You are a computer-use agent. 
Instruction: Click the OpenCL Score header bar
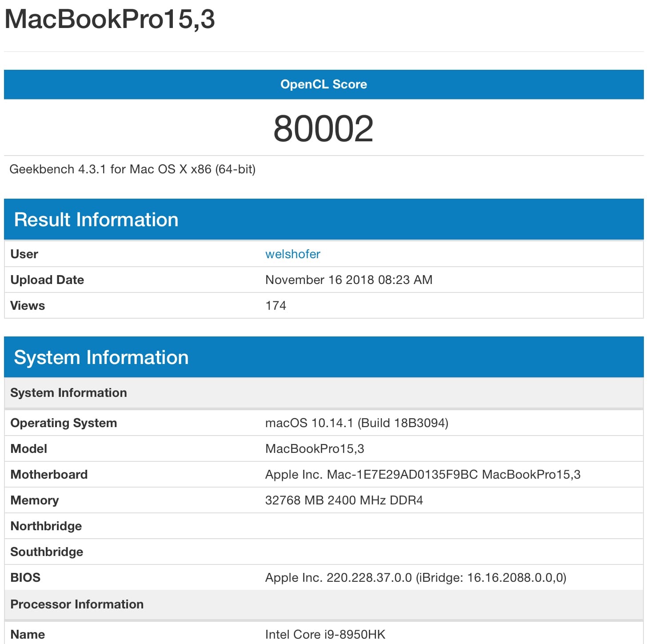(x=324, y=84)
